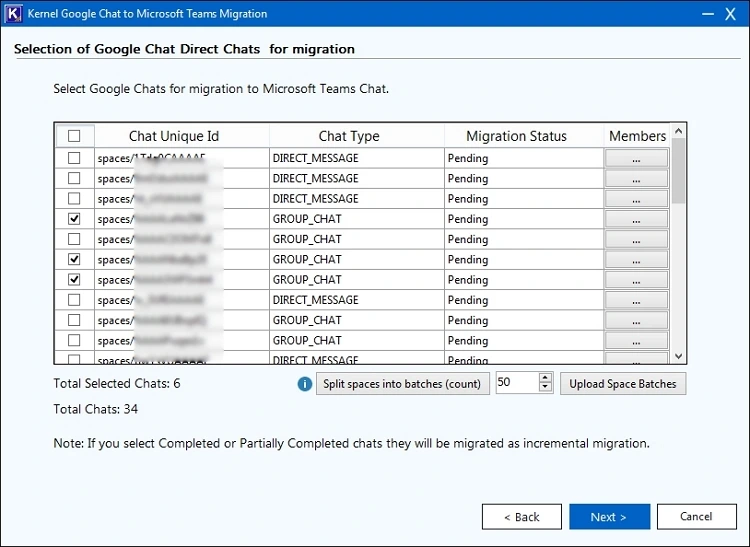Click the chat table vertical scrollbar thumb

click(678, 171)
